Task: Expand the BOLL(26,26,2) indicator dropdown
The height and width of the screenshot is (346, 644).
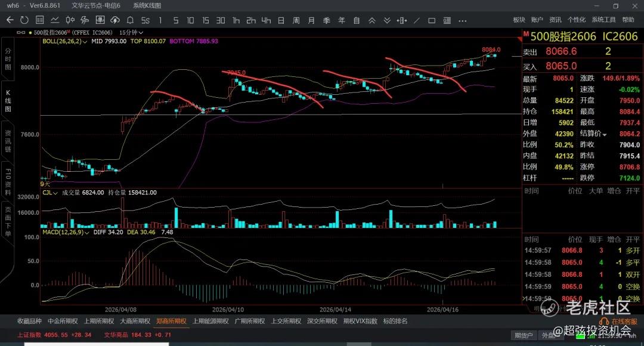Action: 85,42
